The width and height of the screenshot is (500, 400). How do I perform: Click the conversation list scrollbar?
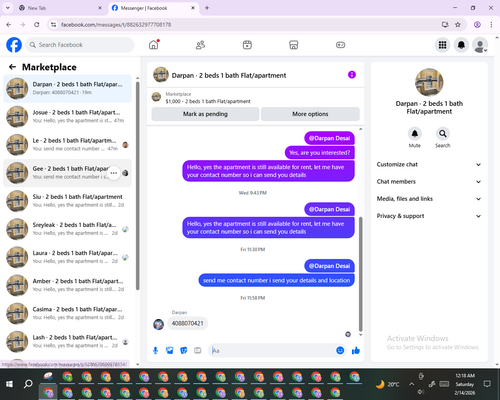(138, 185)
